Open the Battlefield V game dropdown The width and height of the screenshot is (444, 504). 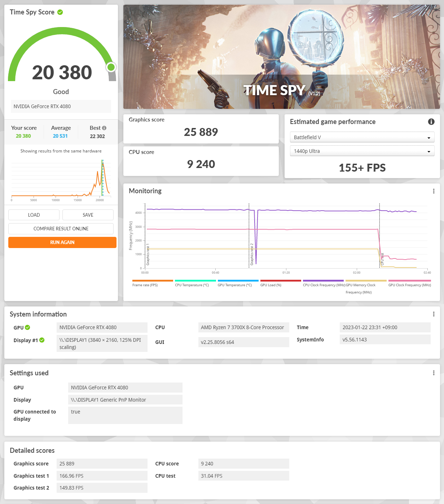coord(362,137)
